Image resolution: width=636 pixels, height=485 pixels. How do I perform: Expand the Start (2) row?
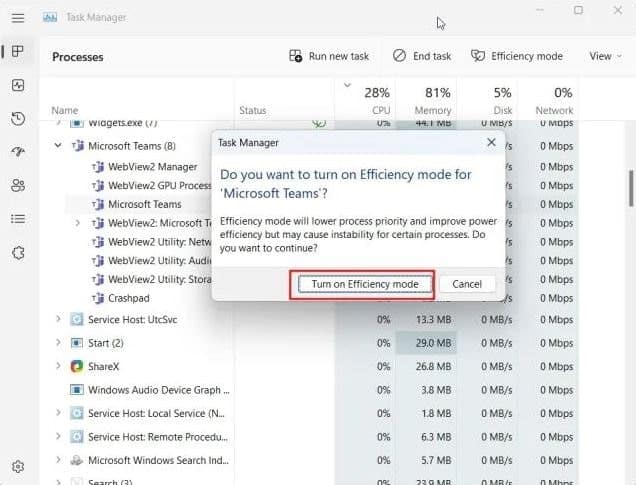(58, 343)
